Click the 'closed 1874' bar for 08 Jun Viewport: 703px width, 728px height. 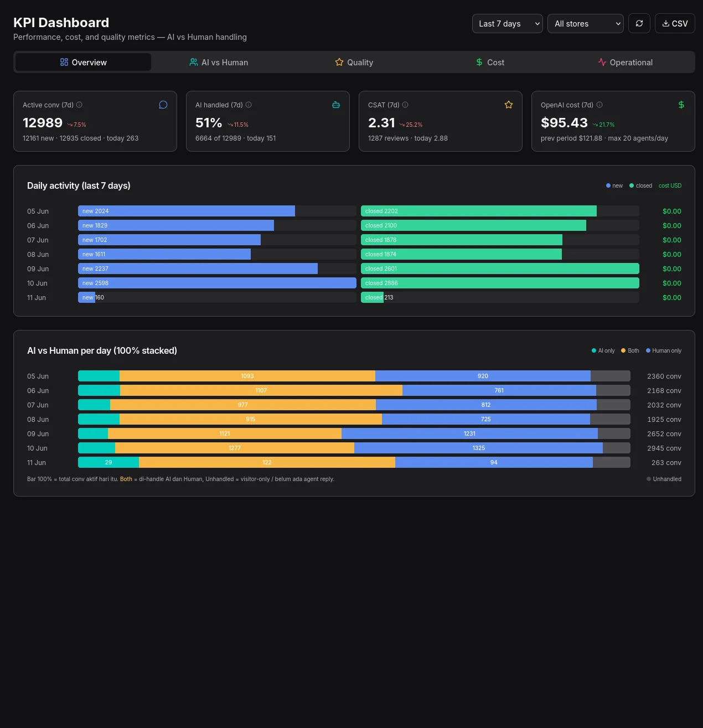coord(461,254)
